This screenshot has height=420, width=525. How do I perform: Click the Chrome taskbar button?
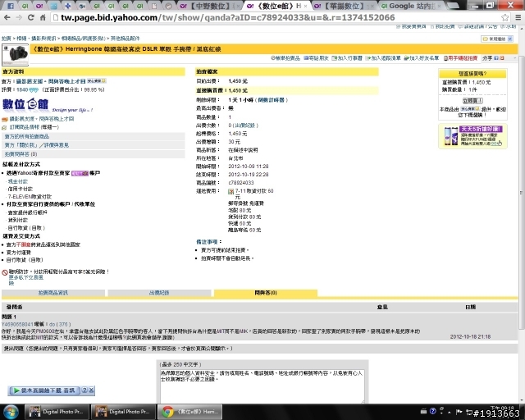pyautogui.click(x=189, y=412)
